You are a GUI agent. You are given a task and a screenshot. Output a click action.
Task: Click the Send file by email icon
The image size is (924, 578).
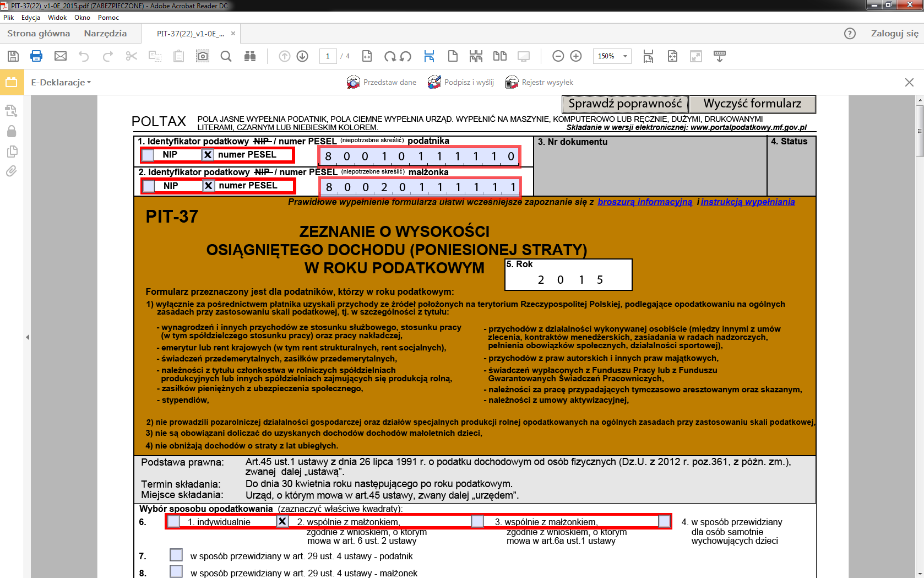pyautogui.click(x=61, y=56)
